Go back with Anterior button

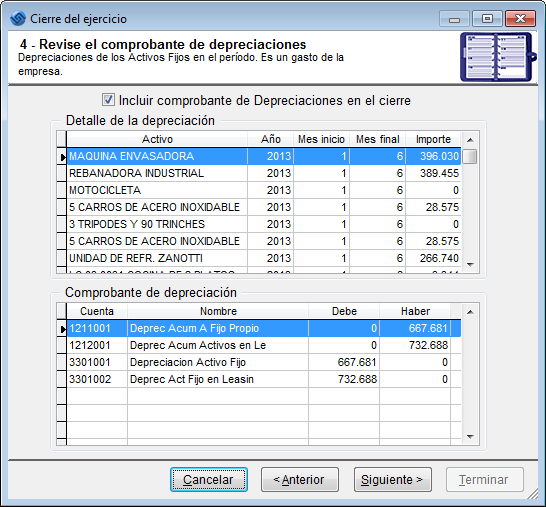click(x=300, y=479)
